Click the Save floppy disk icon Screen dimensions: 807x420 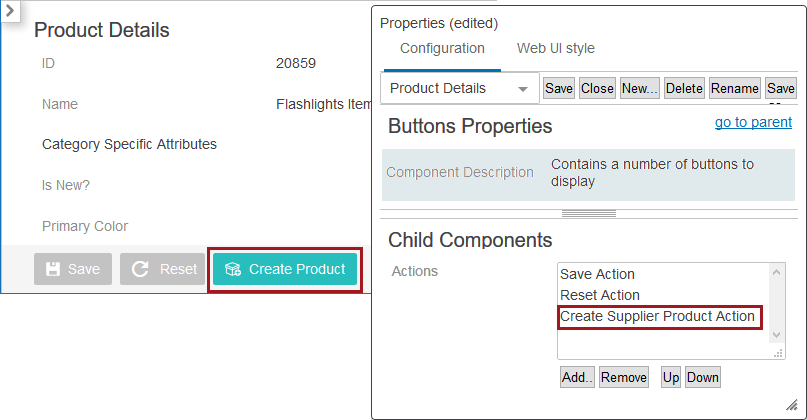(53, 269)
